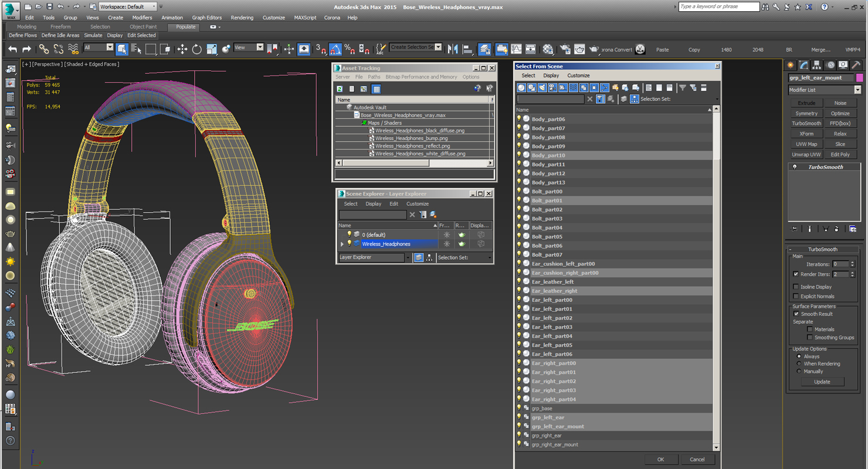This screenshot has height=469, width=868.
Task: Open Select by Name tool
Action: [136, 49]
